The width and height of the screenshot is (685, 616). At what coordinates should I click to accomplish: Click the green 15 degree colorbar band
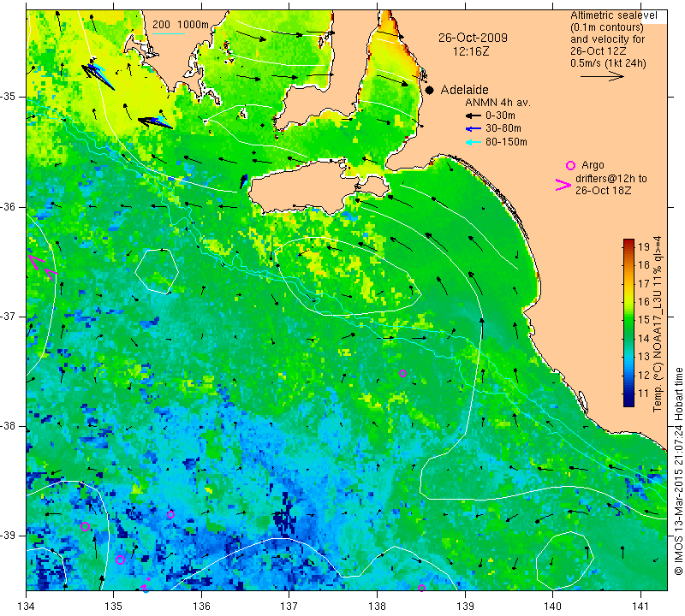coord(628,320)
